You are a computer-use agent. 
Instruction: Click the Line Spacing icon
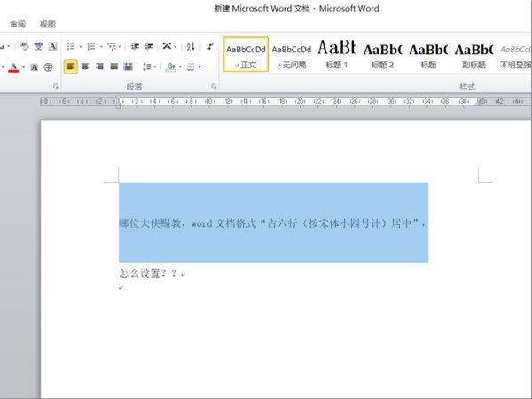tap(146, 66)
